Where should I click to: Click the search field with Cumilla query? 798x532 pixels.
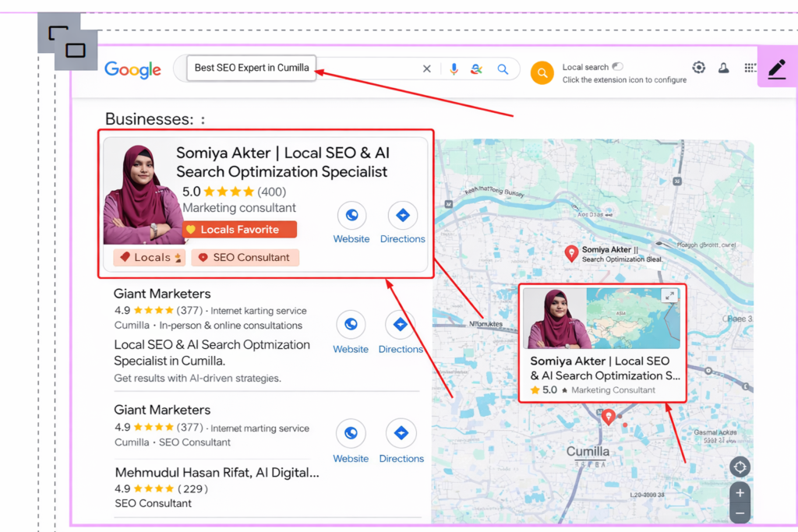click(x=252, y=68)
